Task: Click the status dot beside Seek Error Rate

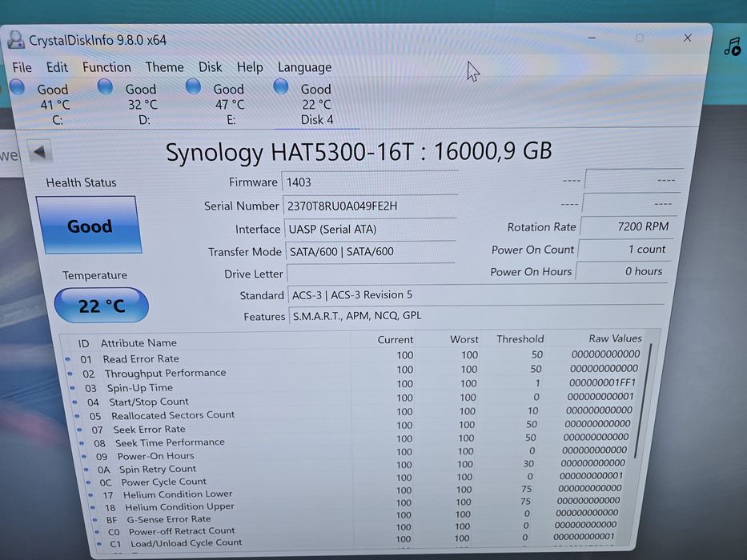Action: (79, 430)
